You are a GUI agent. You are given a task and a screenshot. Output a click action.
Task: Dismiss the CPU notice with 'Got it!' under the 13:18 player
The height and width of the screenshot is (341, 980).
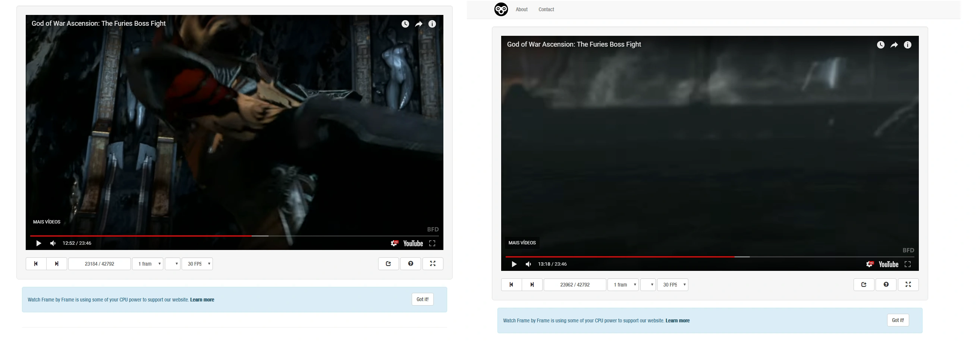pos(898,320)
